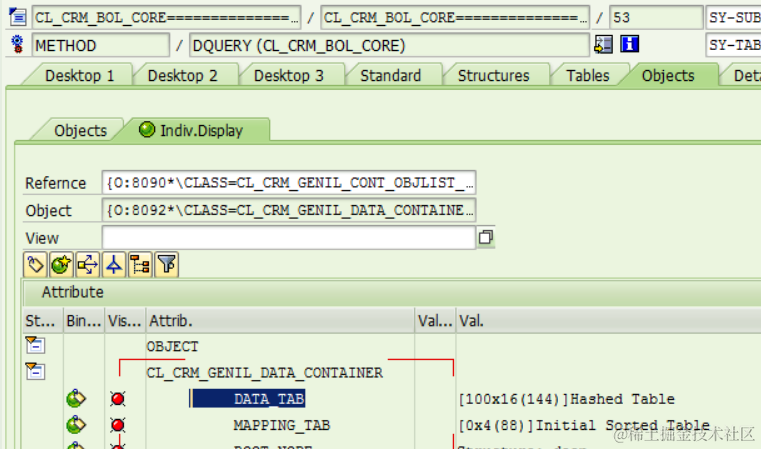Click the line number field showing 53
The image size is (761, 449).
tap(656, 17)
